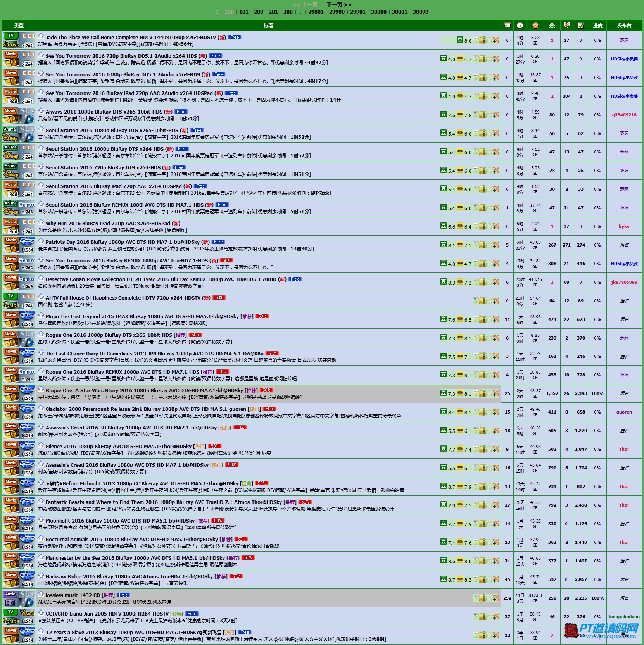Go to last page range 30001 - 30098
This screenshot has height=645, width=644.
410,12
